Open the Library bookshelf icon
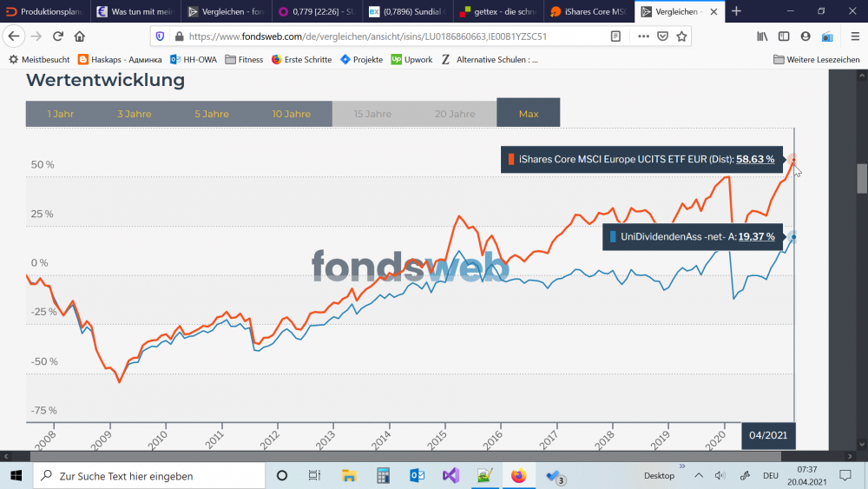 762,36
